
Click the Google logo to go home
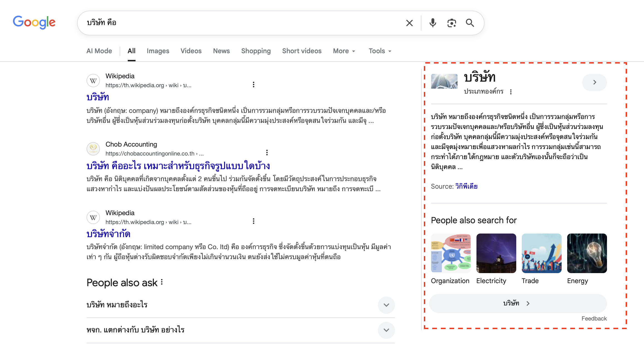pyautogui.click(x=34, y=22)
